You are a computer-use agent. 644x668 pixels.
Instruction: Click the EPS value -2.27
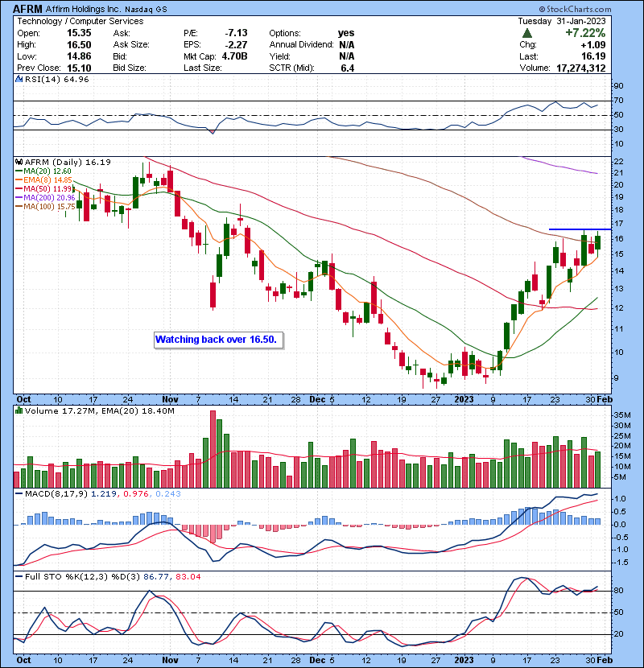tap(236, 45)
